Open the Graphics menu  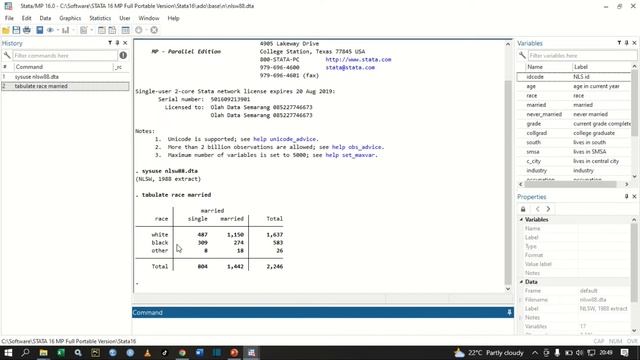click(70, 18)
